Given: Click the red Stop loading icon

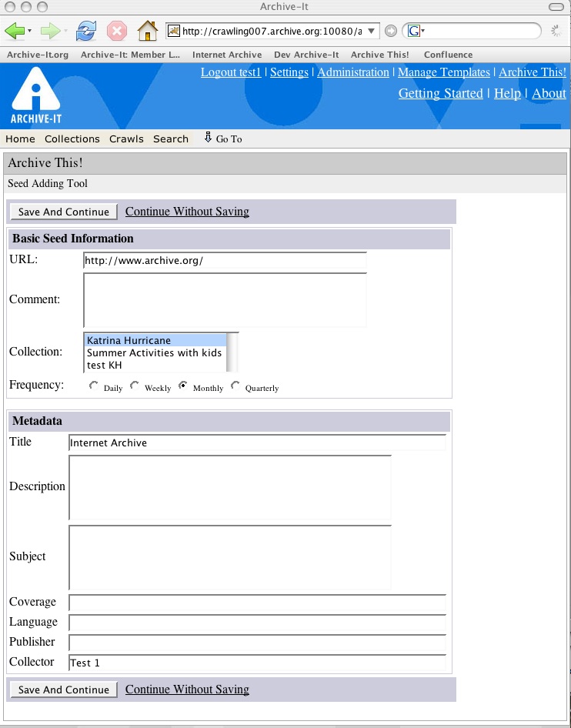Looking at the screenshot, I should 116,31.
